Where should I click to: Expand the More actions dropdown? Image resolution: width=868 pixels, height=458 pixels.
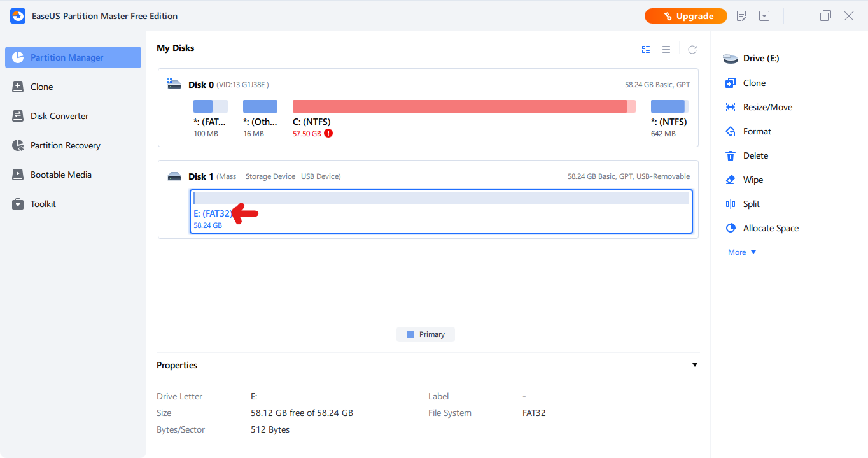pyautogui.click(x=742, y=252)
